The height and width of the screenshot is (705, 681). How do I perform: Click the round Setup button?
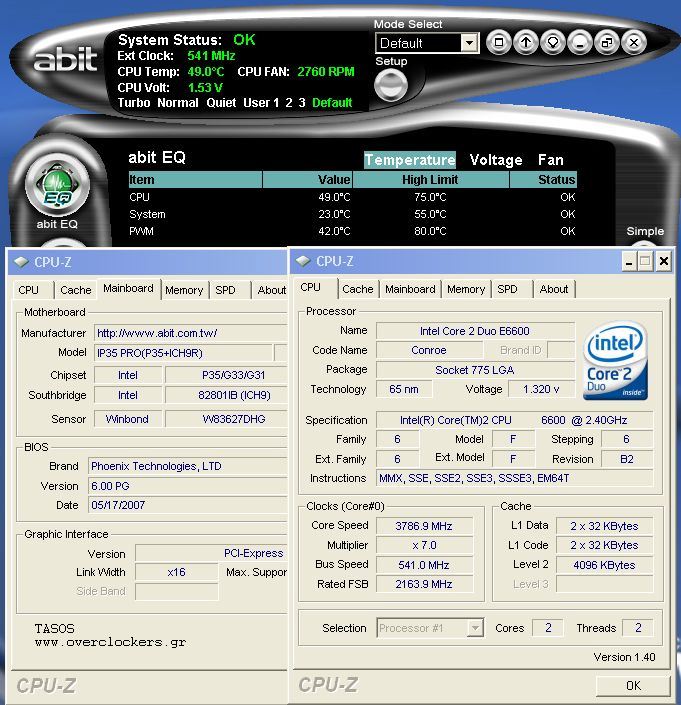click(391, 85)
